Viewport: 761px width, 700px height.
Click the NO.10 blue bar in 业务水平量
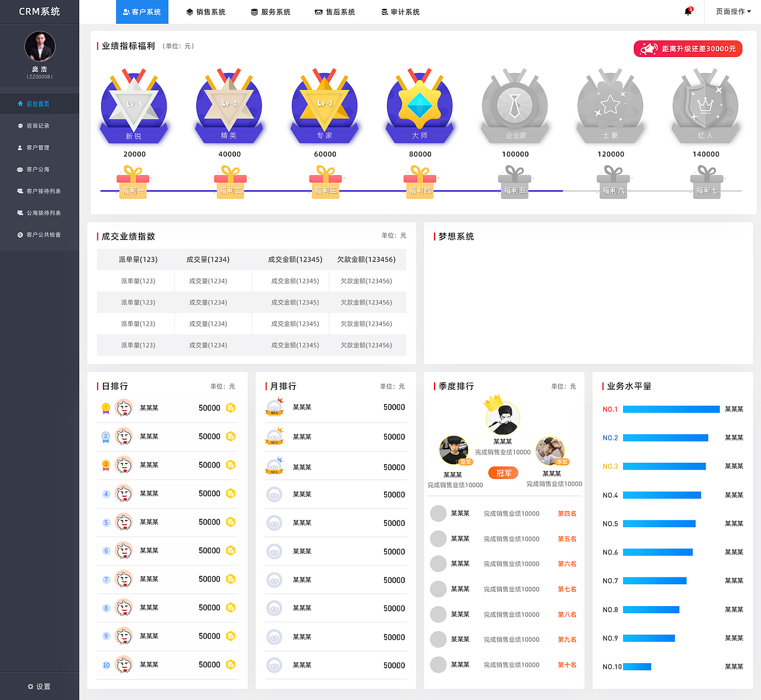tap(637, 667)
